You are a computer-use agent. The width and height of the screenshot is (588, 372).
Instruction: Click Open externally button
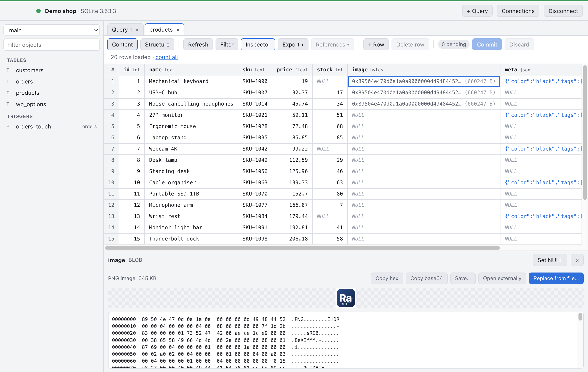tap(502, 278)
